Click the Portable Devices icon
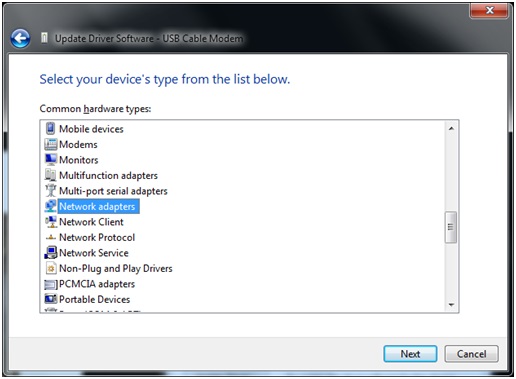The width and height of the screenshot is (516, 379). (51, 299)
